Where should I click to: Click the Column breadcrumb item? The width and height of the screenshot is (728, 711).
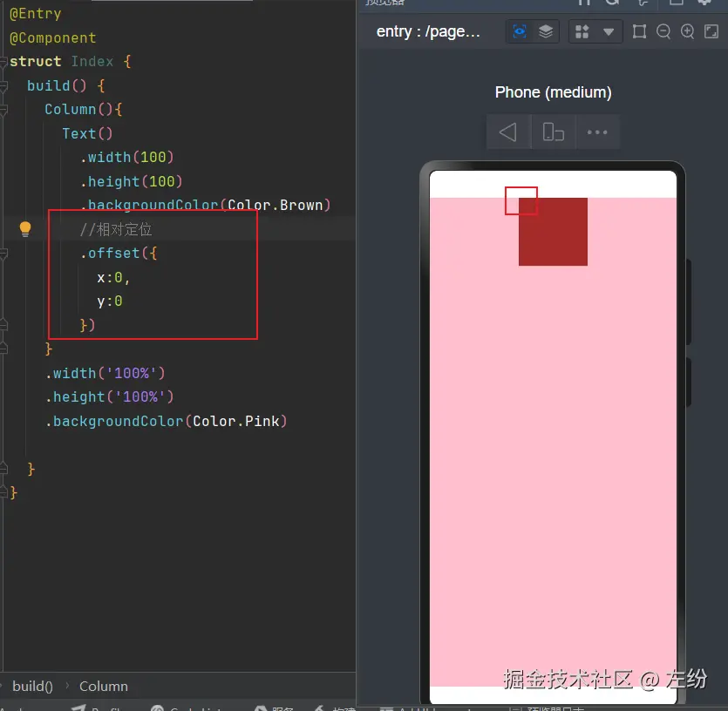point(104,687)
